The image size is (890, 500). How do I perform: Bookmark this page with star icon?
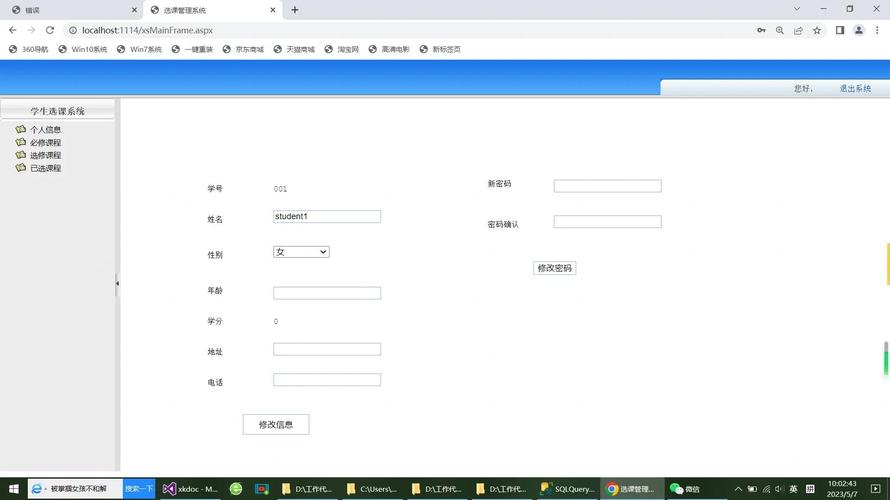click(x=817, y=30)
